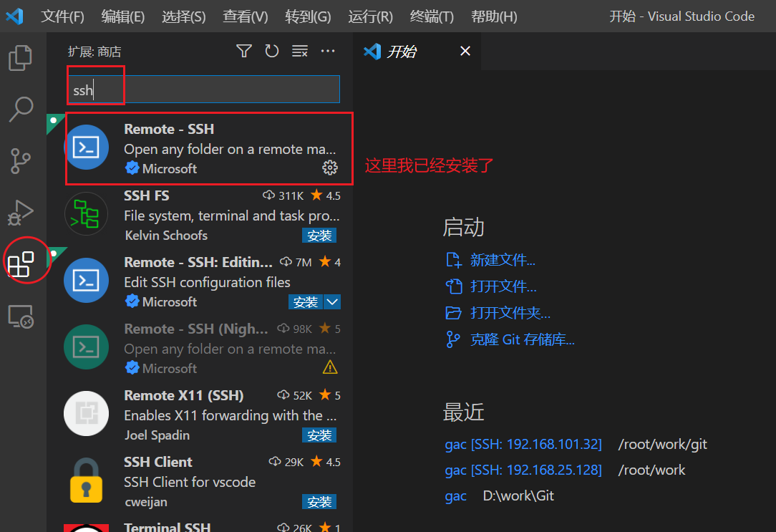The image size is (776, 532).
Task: Click Remote - SSH Nightly warning icon
Action: (x=330, y=367)
